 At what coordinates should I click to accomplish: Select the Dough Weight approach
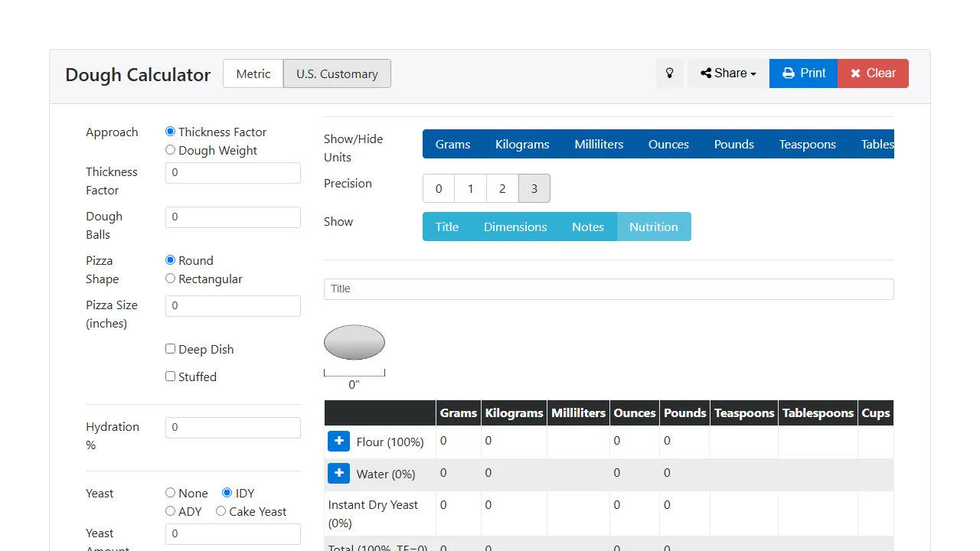171,150
